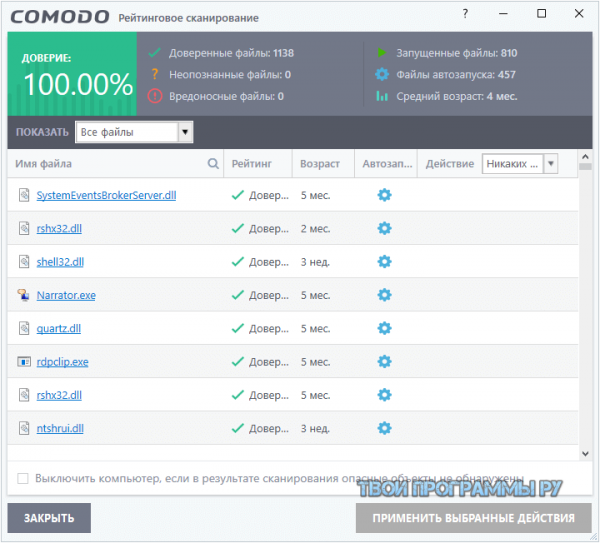Click 'Доверенные файлы: 1138' statistic
600x543 pixels.
(x=231, y=53)
